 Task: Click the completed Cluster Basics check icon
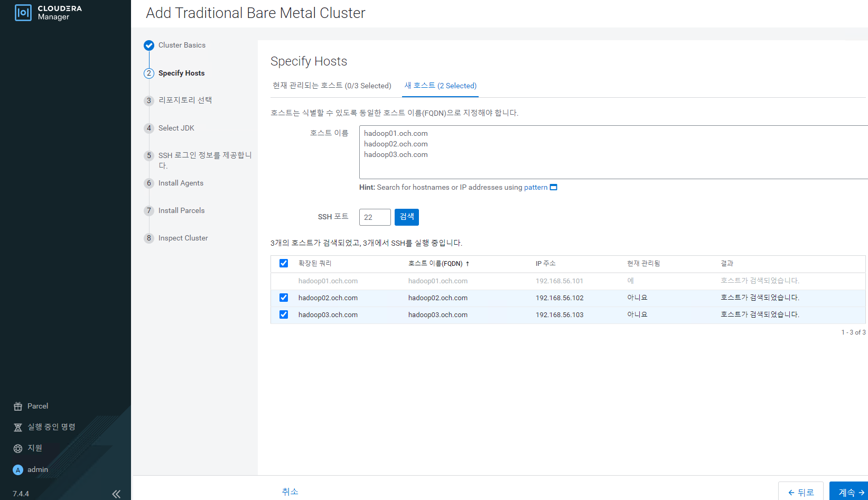[x=149, y=45]
